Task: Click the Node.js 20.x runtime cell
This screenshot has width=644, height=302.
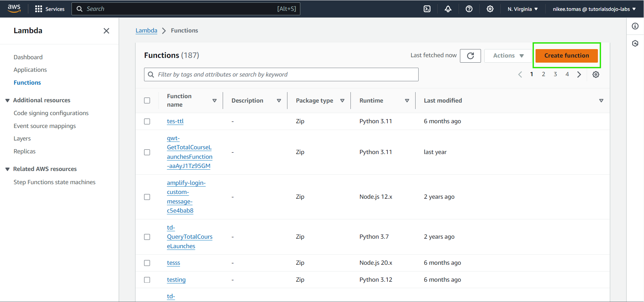Action: (376, 263)
